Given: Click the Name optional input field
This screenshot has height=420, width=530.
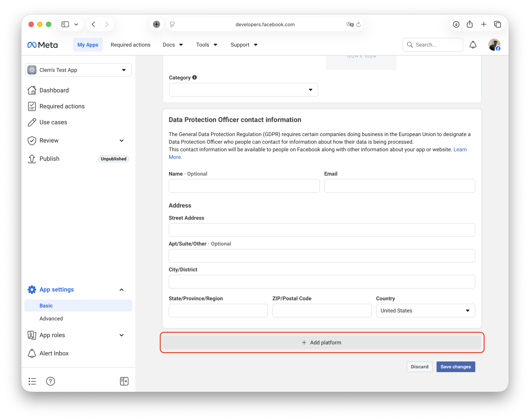Looking at the screenshot, I should tap(244, 186).
